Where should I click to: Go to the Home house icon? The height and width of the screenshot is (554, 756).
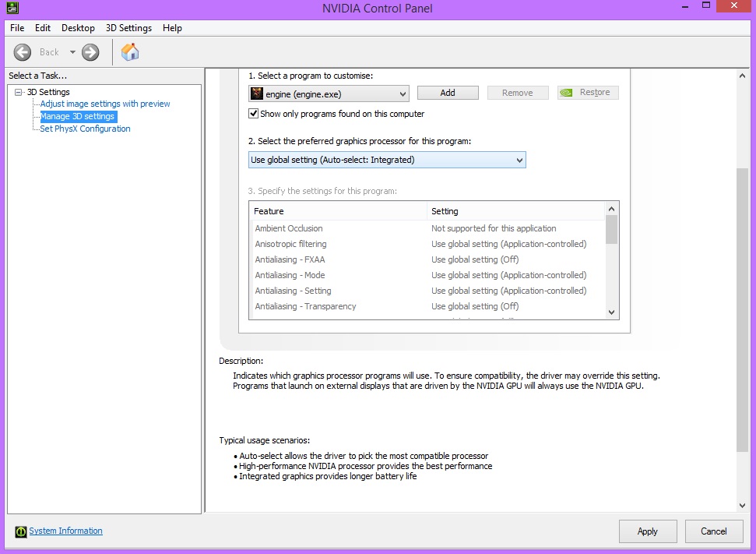130,51
